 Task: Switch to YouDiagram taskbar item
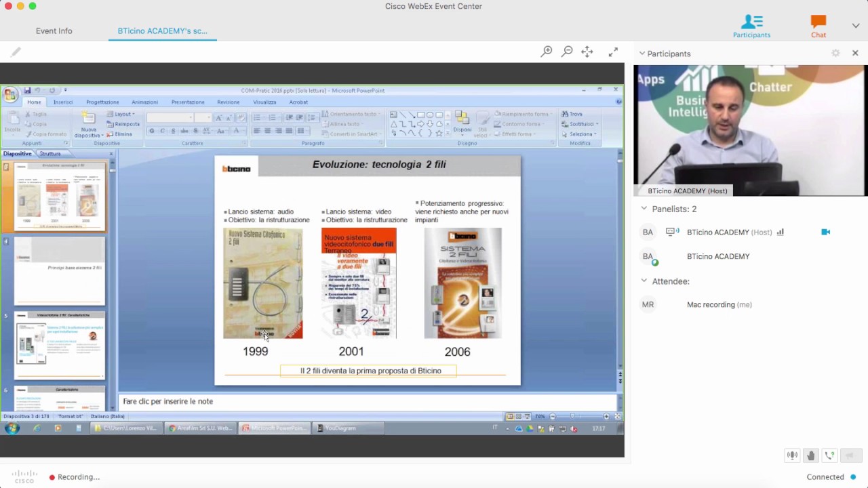click(347, 428)
